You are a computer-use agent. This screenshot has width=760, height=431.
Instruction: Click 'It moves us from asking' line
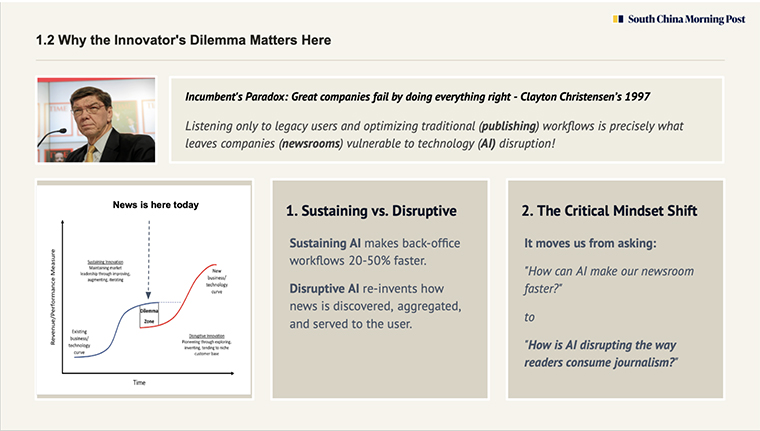click(x=590, y=243)
